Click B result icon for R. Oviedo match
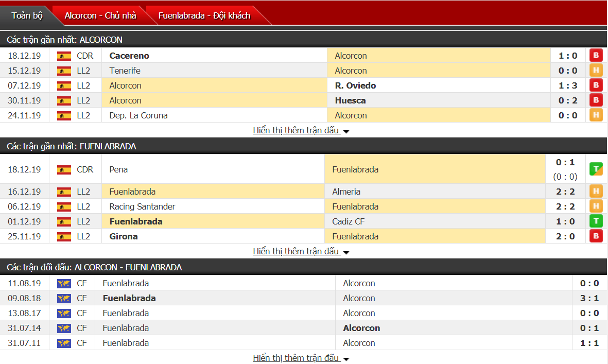This screenshot has width=608, height=364. [596, 85]
